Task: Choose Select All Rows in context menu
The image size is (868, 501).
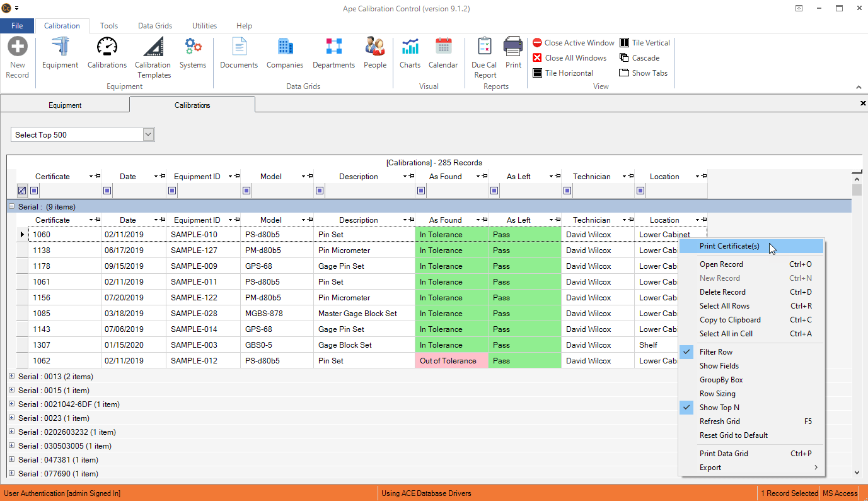Action: (751, 306)
